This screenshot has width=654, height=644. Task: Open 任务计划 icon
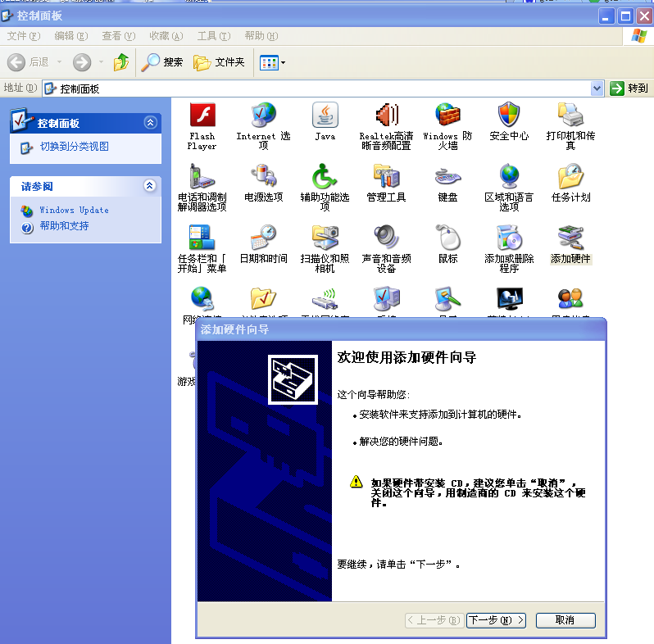[570, 176]
